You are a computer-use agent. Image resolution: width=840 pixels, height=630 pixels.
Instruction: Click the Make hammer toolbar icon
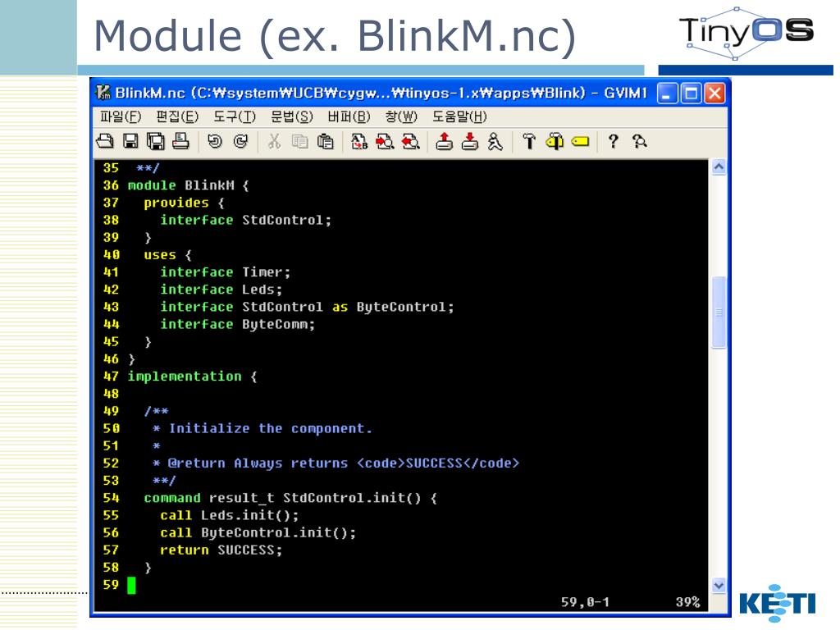pyautogui.click(x=529, y=141)
